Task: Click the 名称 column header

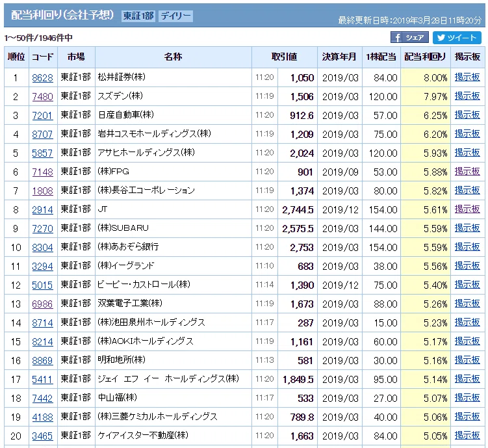Action: [173, 57]
